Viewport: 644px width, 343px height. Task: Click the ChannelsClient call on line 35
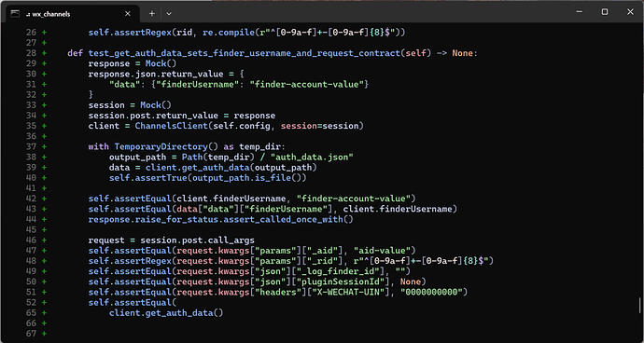pyautogui.click(x=249, y=126)
